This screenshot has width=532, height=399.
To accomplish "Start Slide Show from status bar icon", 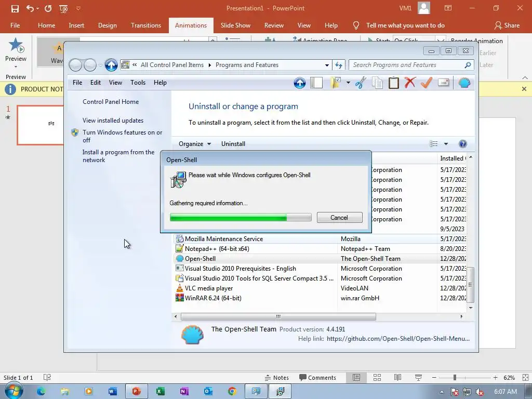I will 419,378.
